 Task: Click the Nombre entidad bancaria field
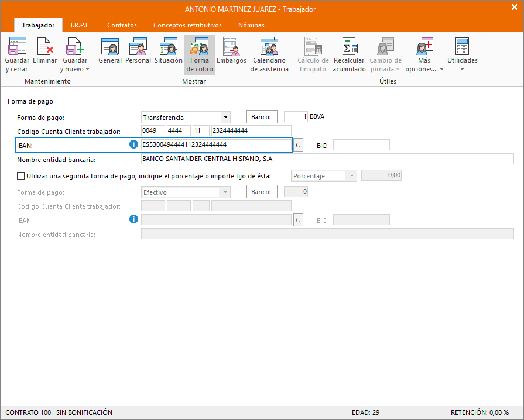327,159
